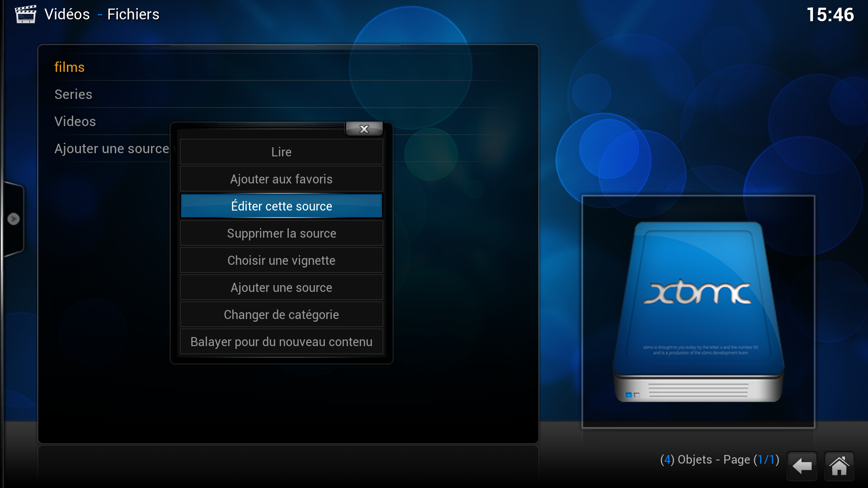This screenshot has width=868, height=488.
Task: Click the Videos clapperboard icon
Action: [x=25, y=14]
